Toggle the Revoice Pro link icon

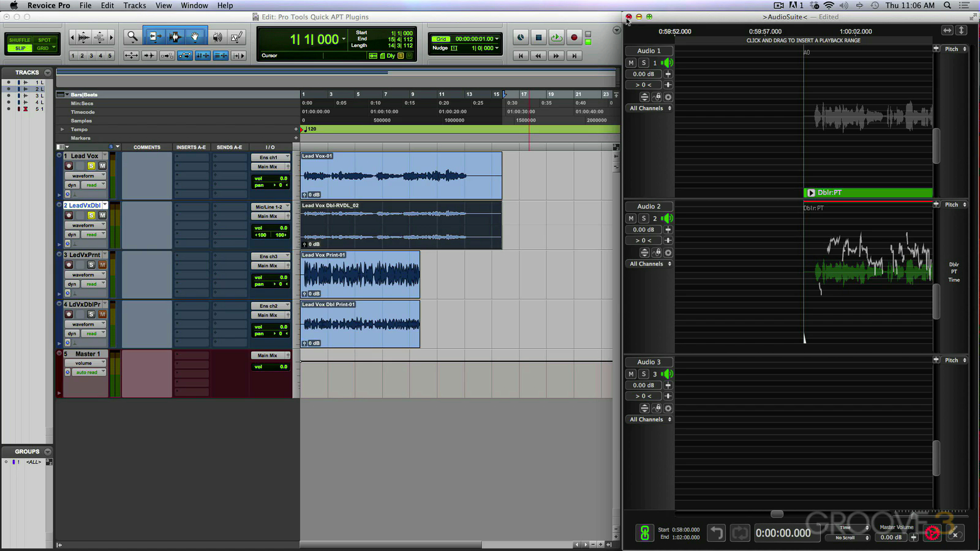point(644,533)
